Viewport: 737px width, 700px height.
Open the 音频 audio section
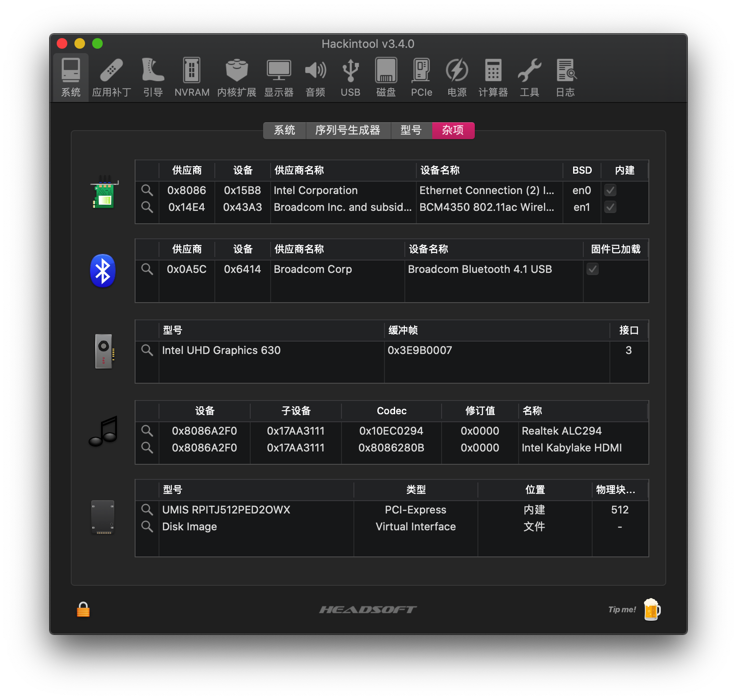[315, 78]
